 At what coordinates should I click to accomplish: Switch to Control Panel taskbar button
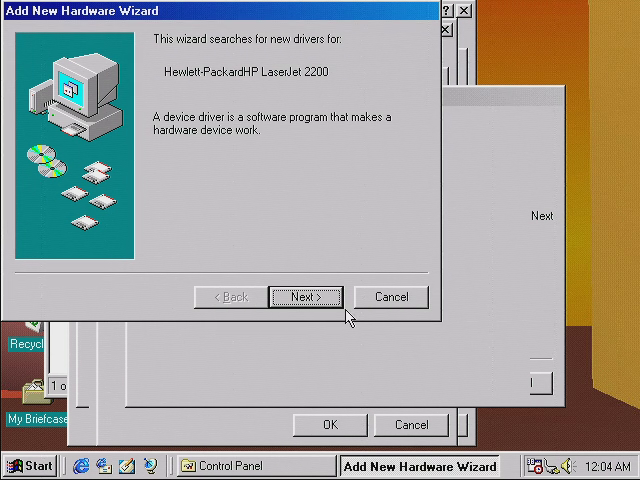[x=256, y=466]
